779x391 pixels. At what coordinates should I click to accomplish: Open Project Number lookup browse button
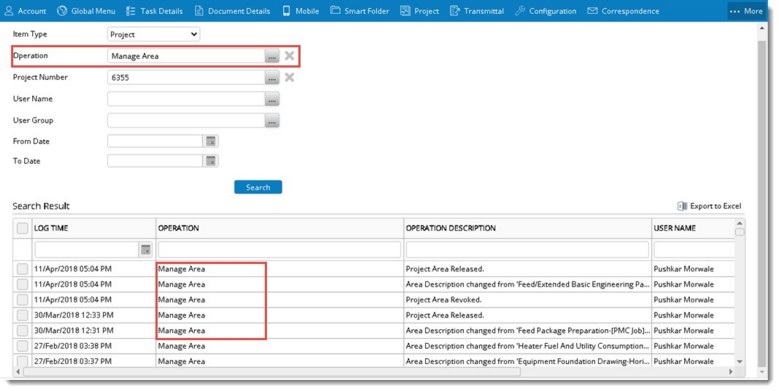click(272, 78)
